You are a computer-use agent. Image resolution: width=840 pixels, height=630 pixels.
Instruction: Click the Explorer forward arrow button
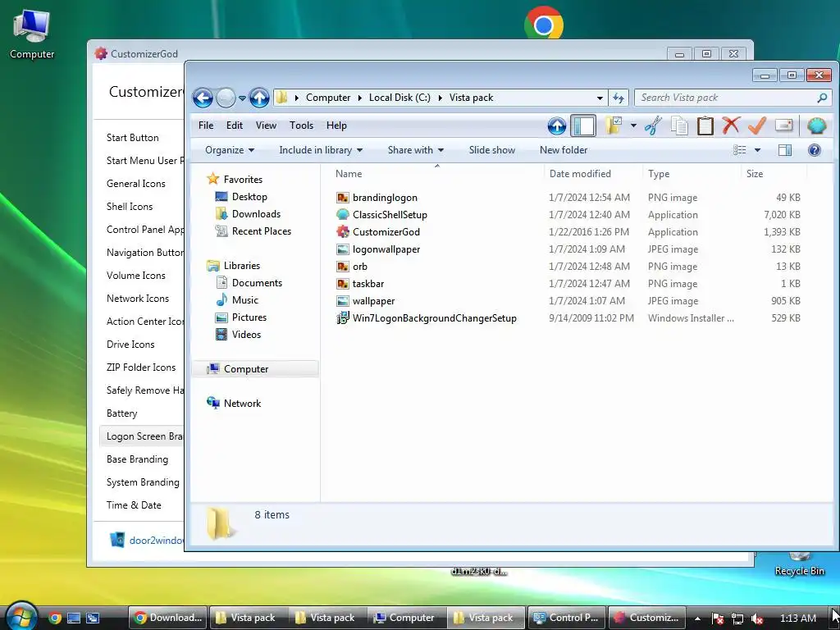click(x=226, y=98)
